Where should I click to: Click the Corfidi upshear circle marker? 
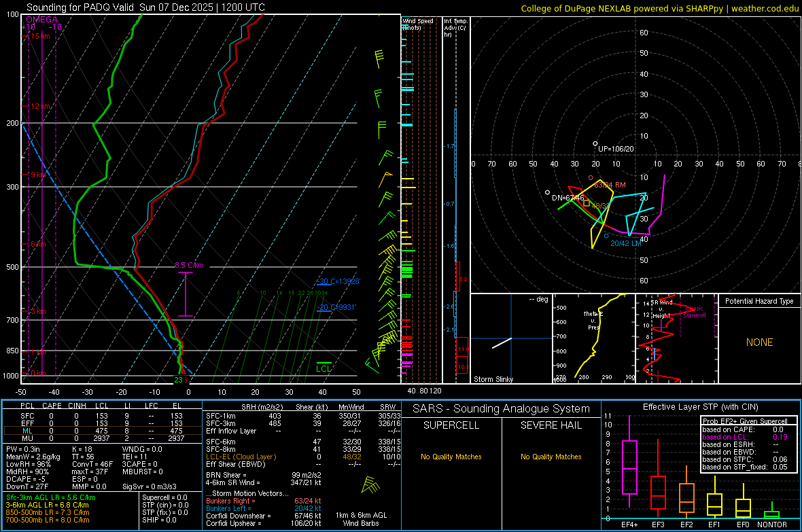tap(595, 144)
